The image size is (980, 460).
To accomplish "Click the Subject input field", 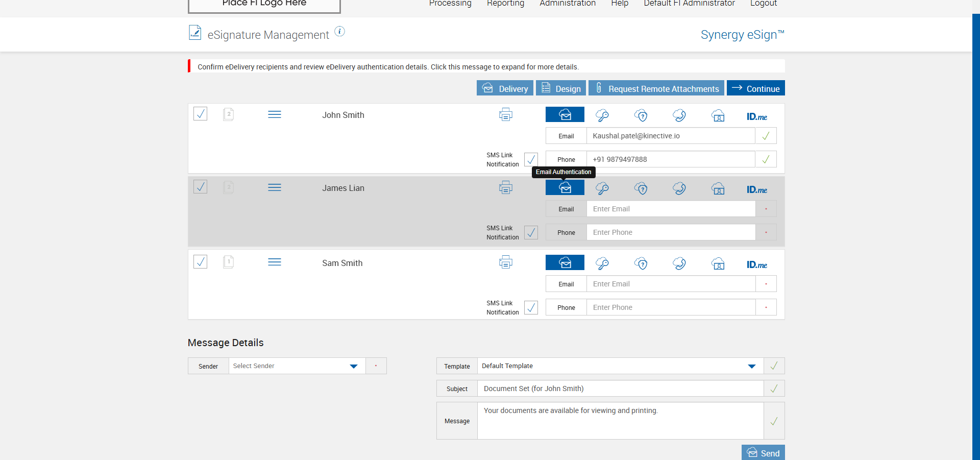I will (x=620, y=389).
